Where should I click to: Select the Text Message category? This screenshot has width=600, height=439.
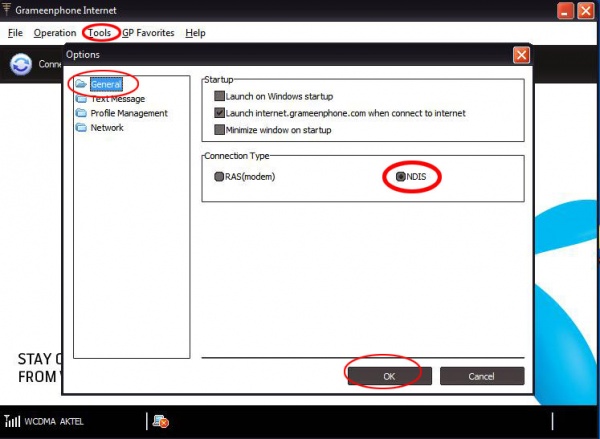(x=118, y=99)
